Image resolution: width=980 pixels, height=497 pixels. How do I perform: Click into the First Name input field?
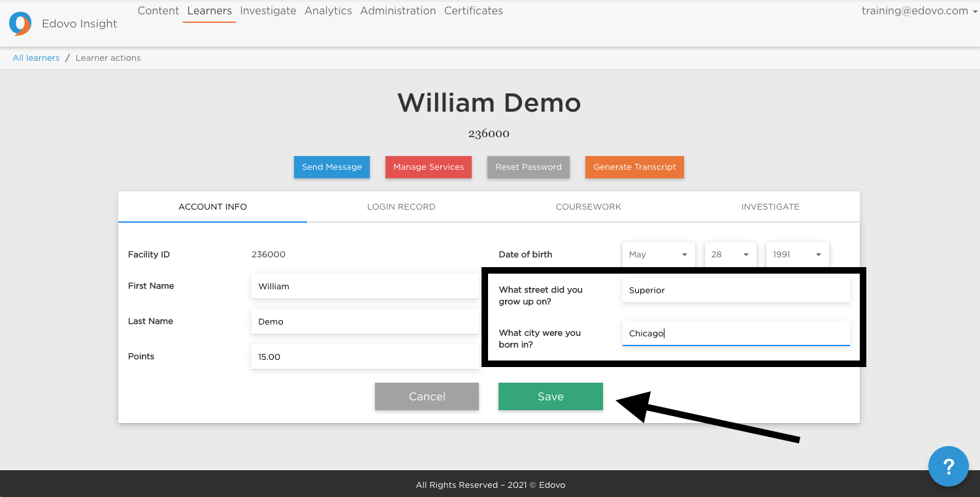[364, 287]
